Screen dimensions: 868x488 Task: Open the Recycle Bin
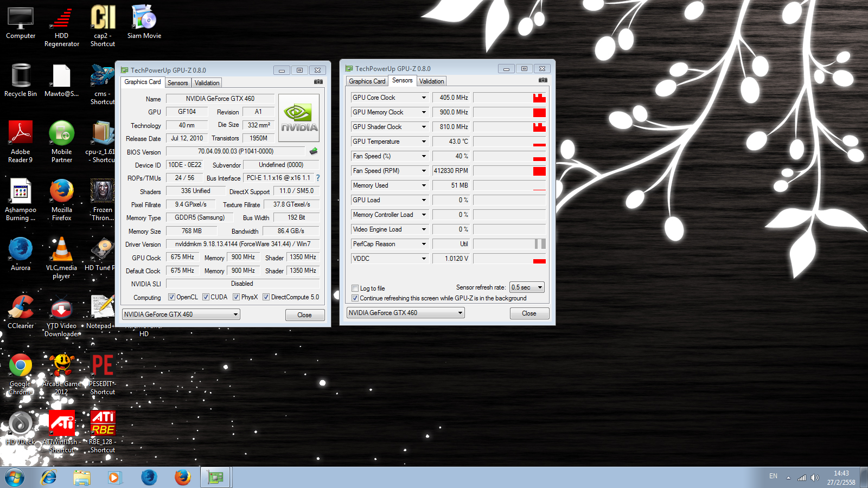tap(21, 80)
